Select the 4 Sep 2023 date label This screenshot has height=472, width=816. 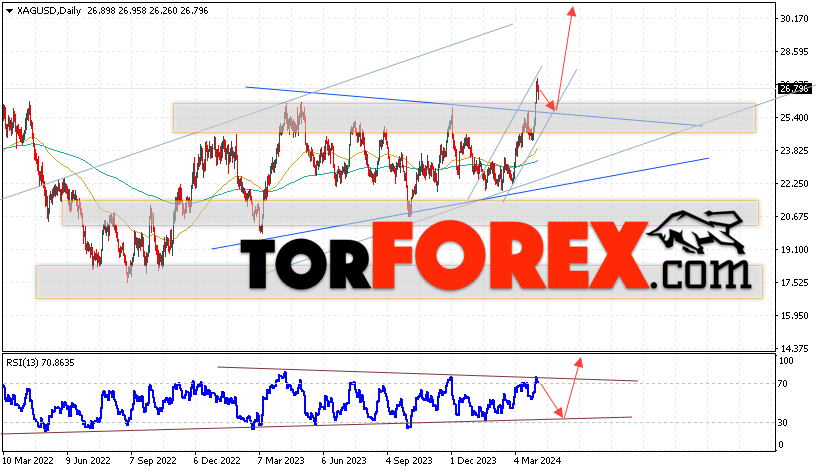coord(409,461)
